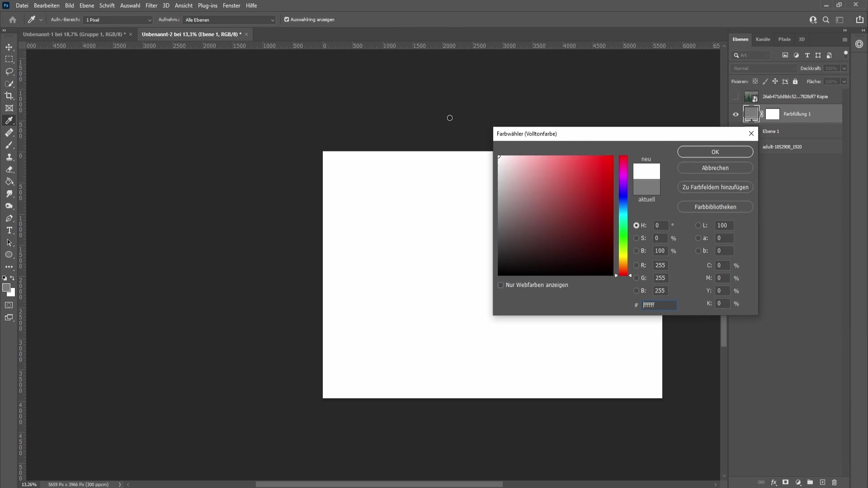Select the Brush tool
868x488 pixels.
9,145
